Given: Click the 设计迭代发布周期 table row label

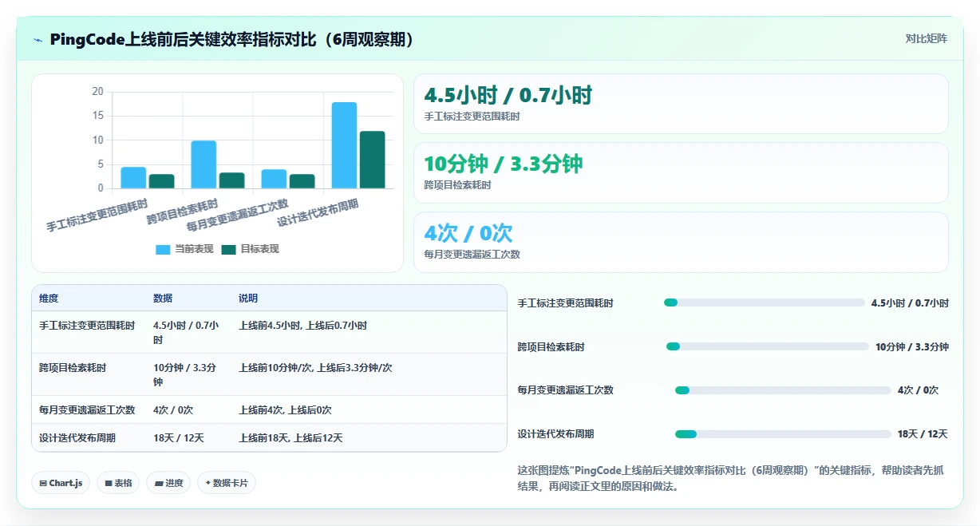Looking at the screenshot, I should click(77, 437).
